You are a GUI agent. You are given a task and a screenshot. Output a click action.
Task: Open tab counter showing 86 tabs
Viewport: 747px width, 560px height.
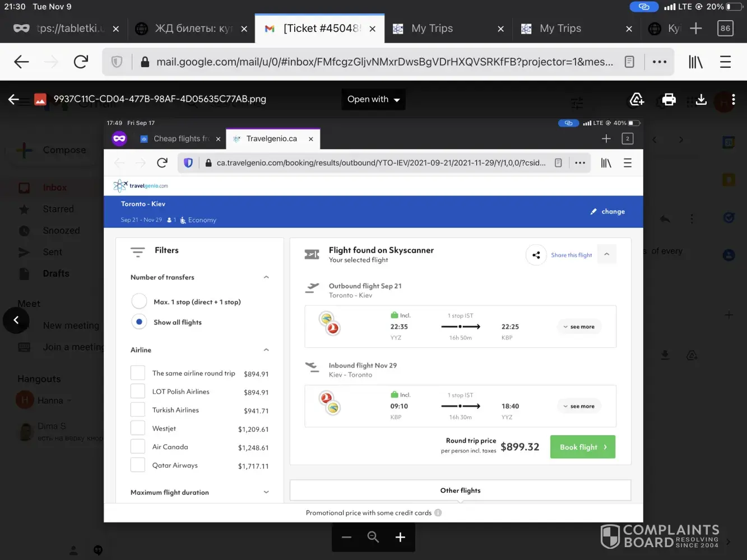click(x=725, y=29)
